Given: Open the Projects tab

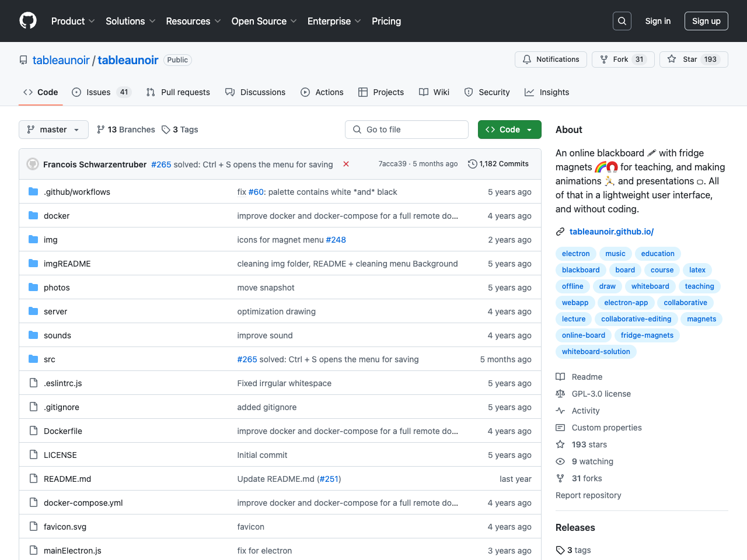Looking at the screenshot, I should tap(381, 92).
